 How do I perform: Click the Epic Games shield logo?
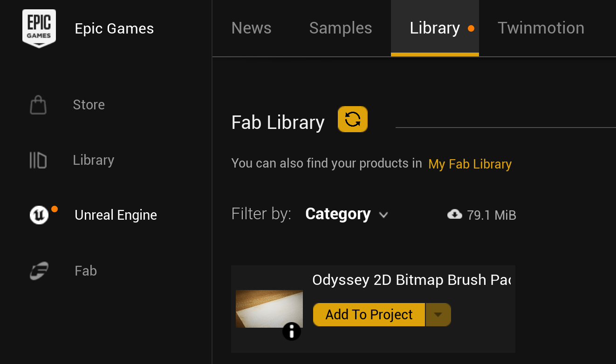[x=39, y=28]
